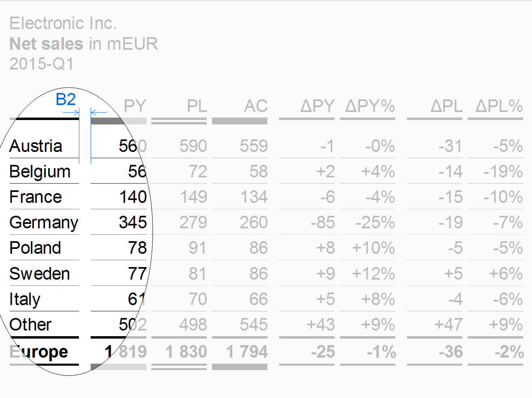Select the Austria row label
532x398 pixels.
[36, 146]
